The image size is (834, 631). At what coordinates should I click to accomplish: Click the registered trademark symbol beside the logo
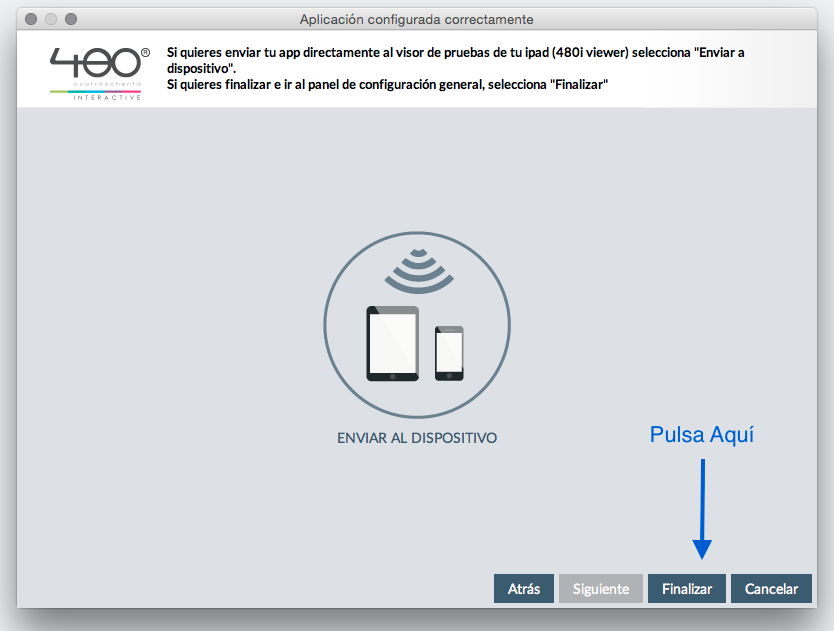[146, 51]
